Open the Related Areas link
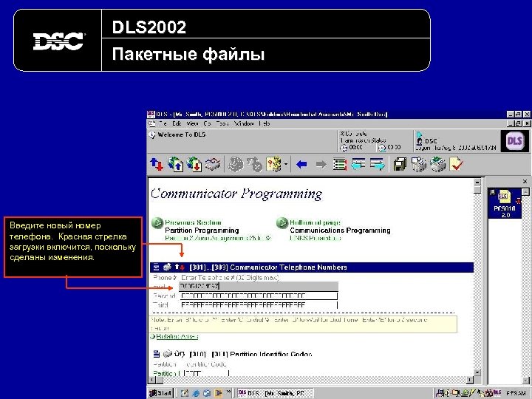 point(177,337)
